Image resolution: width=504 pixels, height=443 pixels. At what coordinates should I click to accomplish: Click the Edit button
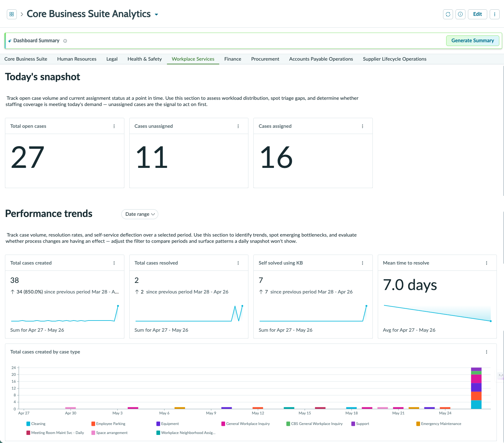(478, 14)
